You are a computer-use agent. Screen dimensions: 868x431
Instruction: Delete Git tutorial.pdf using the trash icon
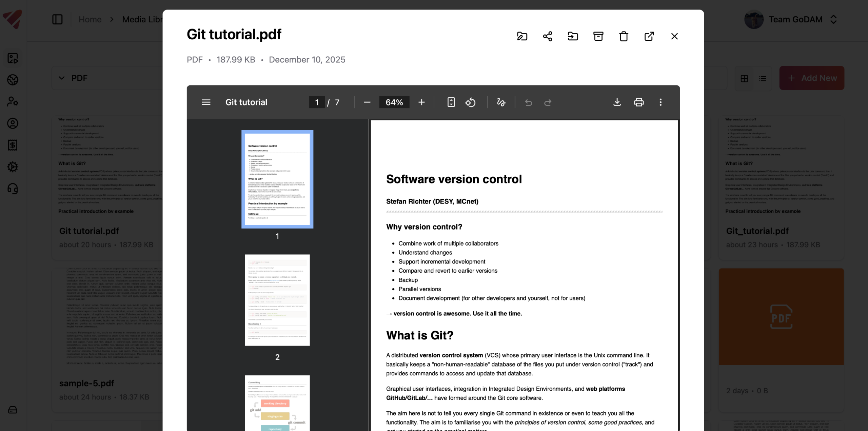(624, 36)
